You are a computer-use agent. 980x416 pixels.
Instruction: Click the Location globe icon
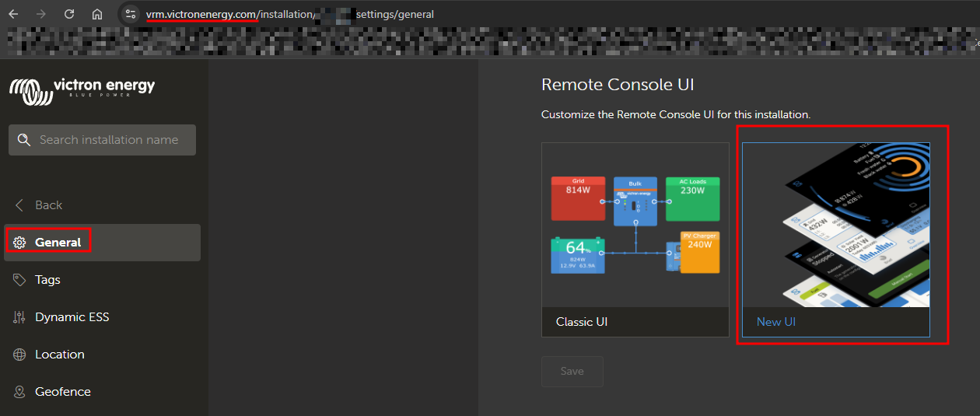(19, 355)
